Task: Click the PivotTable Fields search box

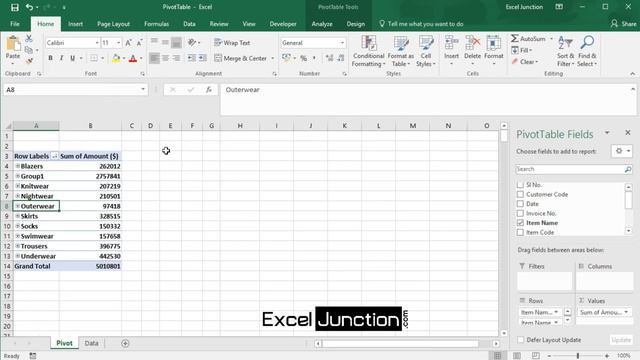Action: pos(573,169)
